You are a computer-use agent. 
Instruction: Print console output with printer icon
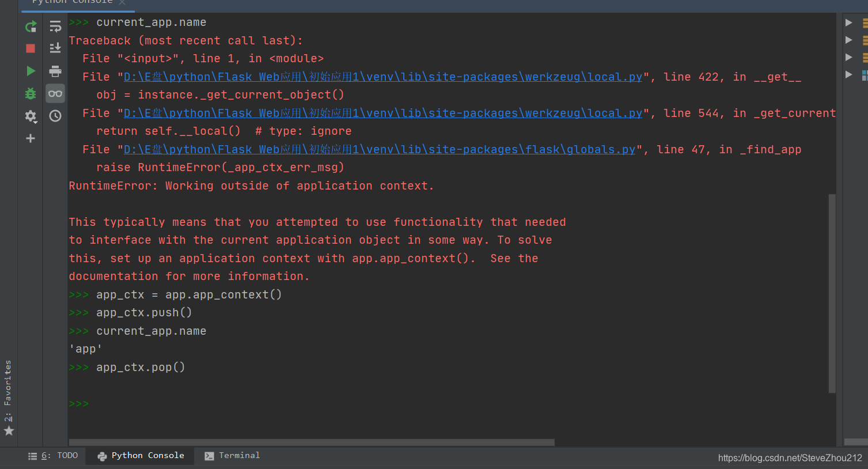tap(55, 71)
